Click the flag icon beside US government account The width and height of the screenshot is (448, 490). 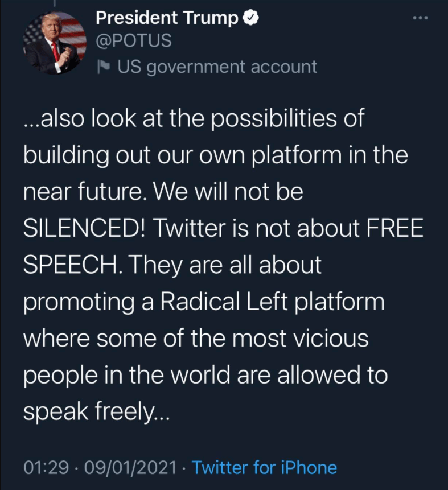click(104, 67)
